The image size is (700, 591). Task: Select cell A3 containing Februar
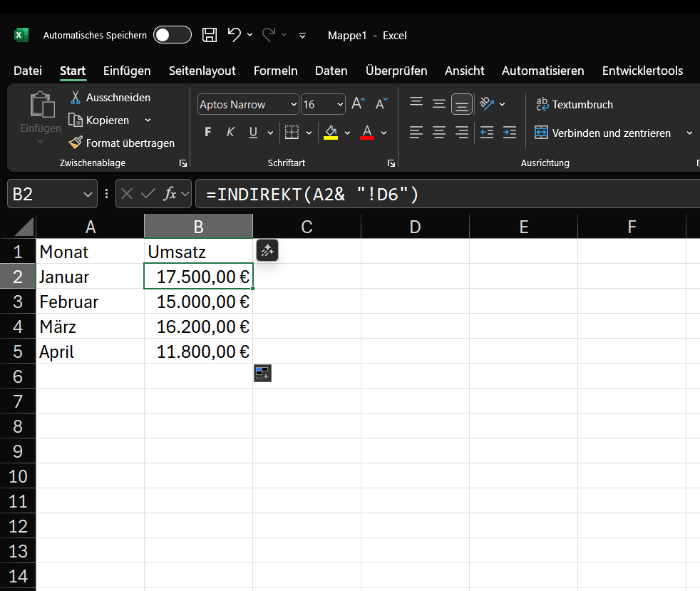90,302
